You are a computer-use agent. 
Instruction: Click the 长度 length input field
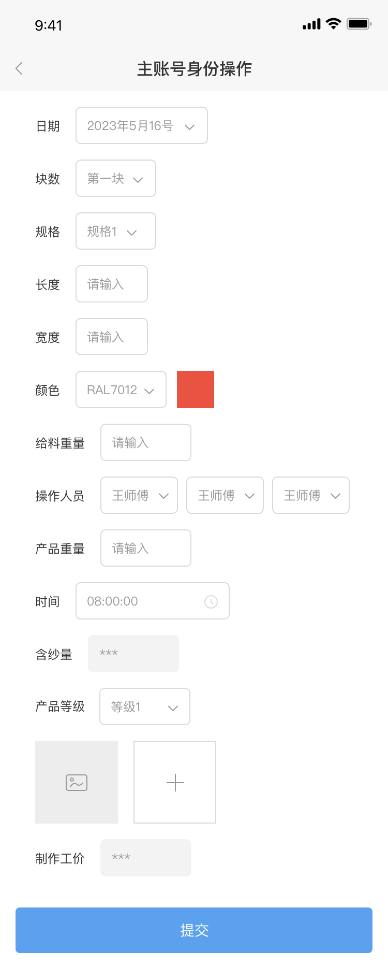(x=112, y=284)
